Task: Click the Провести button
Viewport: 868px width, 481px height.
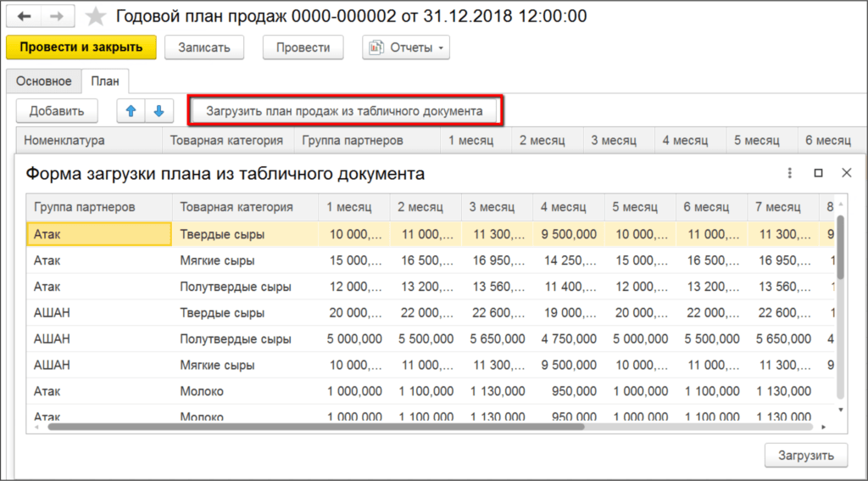Action: (303, 48)
